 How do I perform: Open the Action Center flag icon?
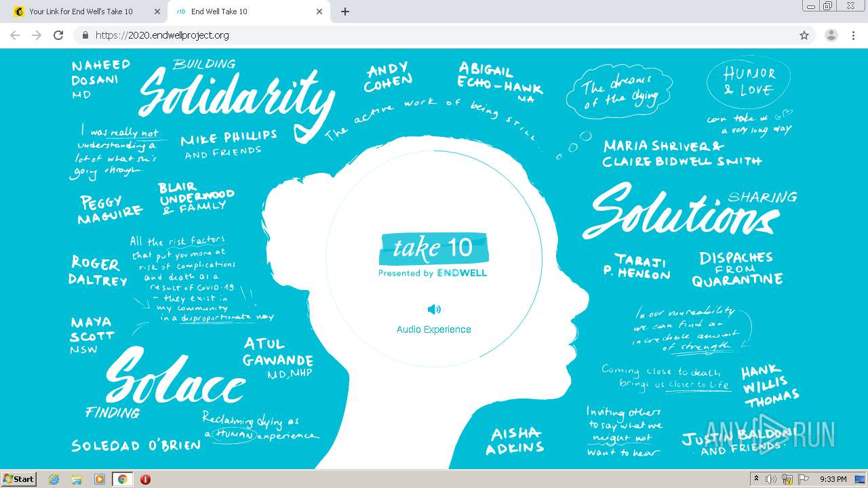804,479
